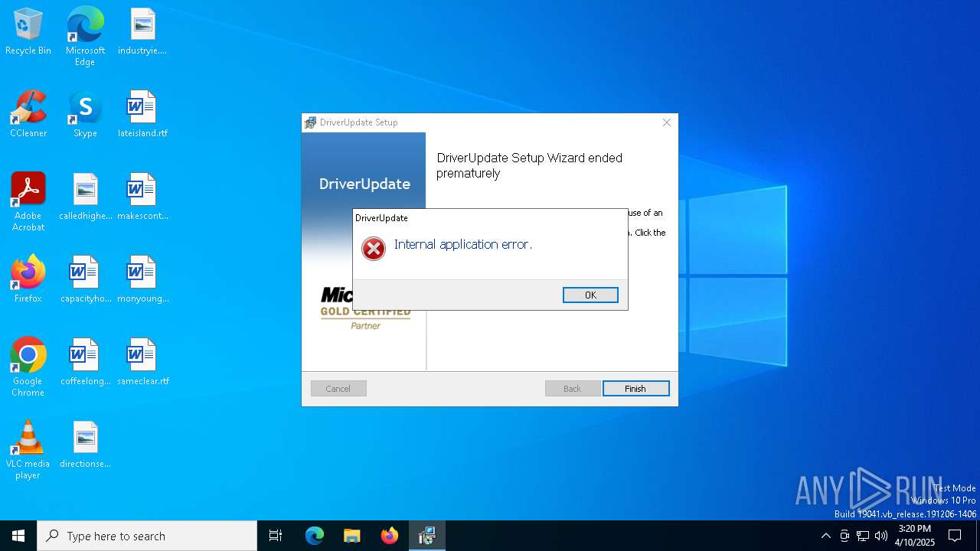
Task: Click the taskbar search box
Action: [147, 536]
